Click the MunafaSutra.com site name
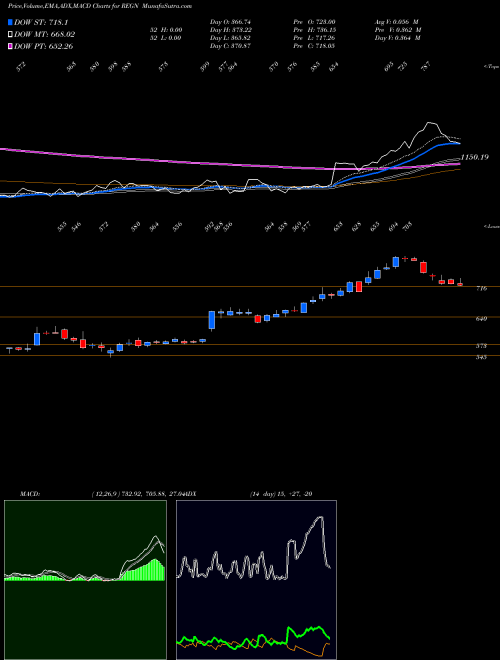Viewport: 500px width, 660px height. pyautogui.click(x=167, y=6)
